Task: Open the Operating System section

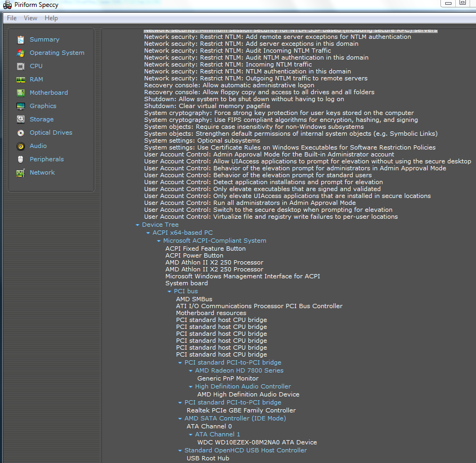Action: 57,53
